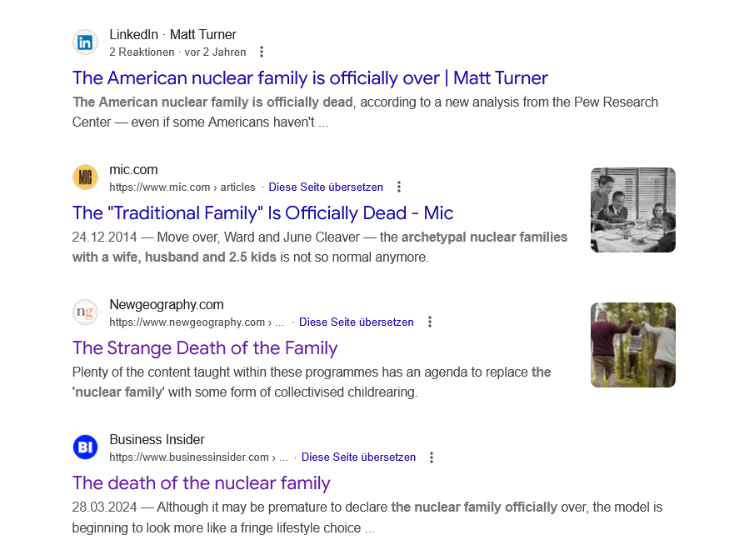Open more options for Newgeography result
The width and height of the screenshot is (749, 560).
[x=429, y=322]
